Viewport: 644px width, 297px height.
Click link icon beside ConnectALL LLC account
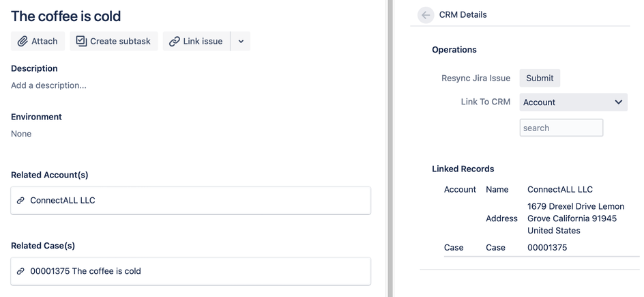pyautogui.click(x=20, y=201)
